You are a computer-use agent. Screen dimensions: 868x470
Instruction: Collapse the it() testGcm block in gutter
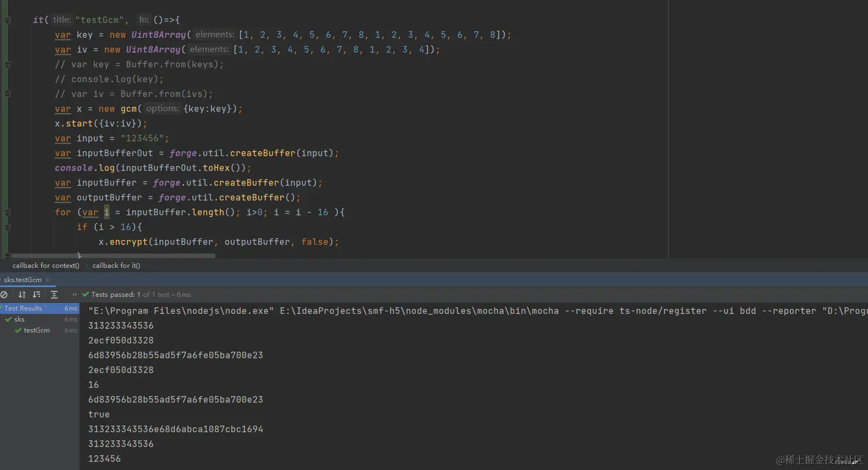7,20
